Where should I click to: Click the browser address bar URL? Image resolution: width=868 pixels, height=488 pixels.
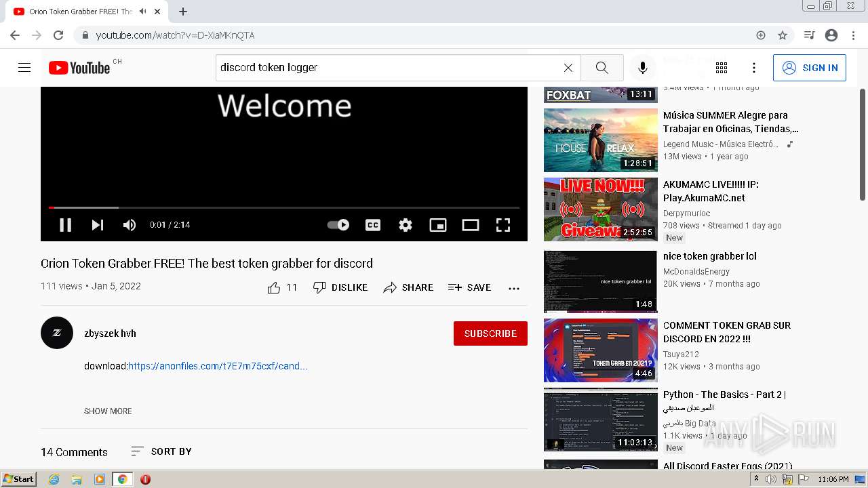[x=175, y=35]
